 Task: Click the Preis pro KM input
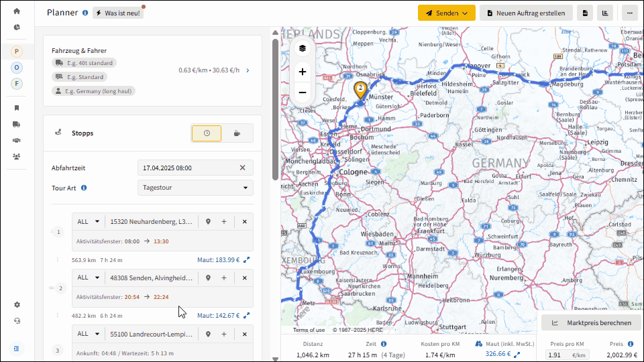tap(568, 355)
